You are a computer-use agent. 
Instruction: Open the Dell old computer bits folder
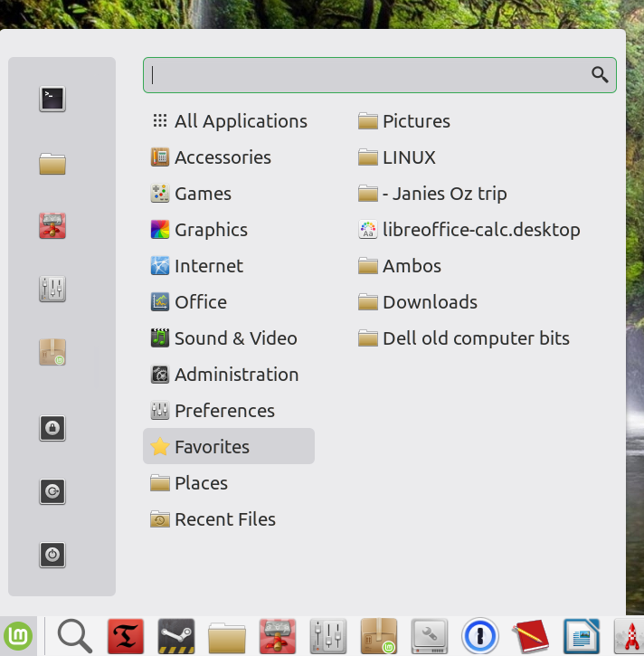coord(475,338)
